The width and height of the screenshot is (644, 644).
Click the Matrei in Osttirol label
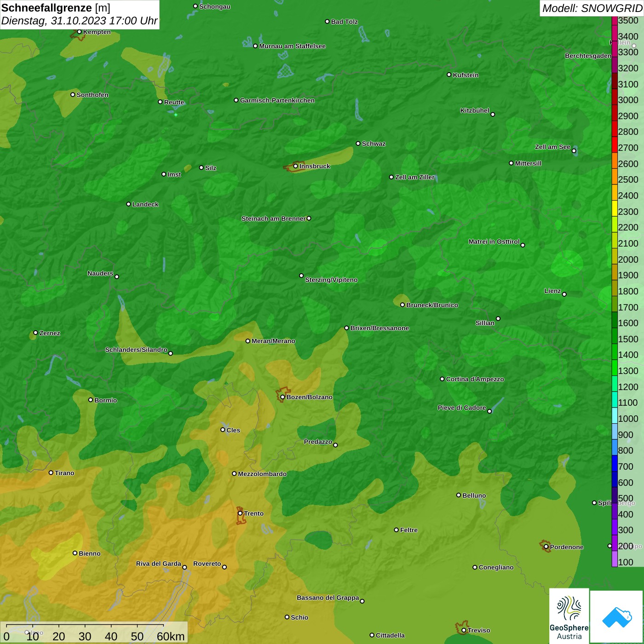coord(494,241)
